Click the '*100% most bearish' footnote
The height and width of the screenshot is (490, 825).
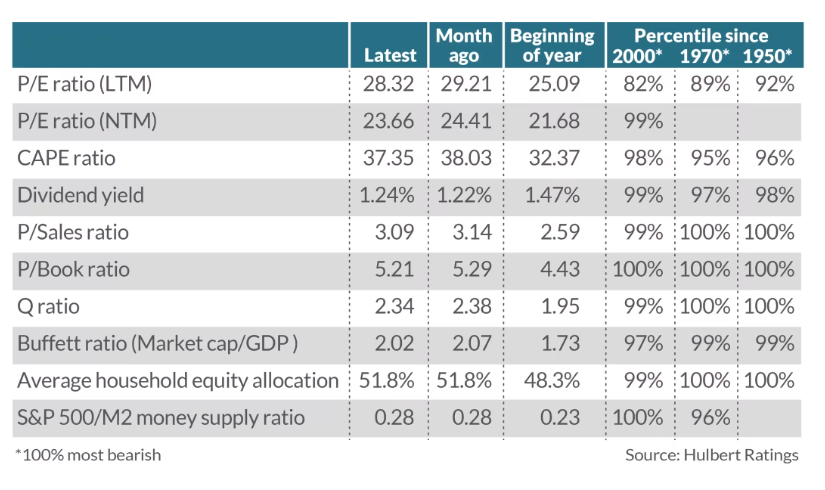[88, 455]
